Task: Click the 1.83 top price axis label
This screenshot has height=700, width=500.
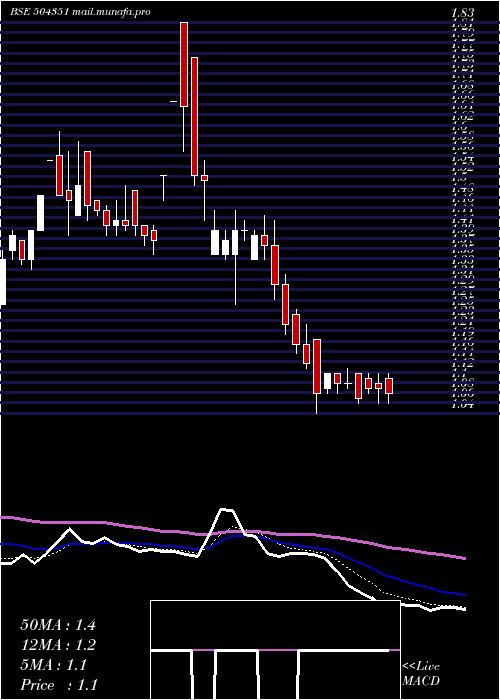Action: (x=462, y=13)
